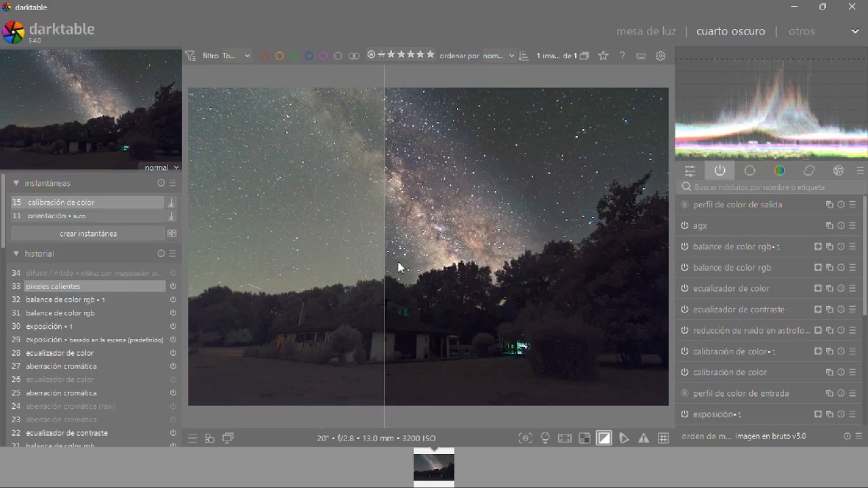Select history item balance de color rgb
This screenshot has width=868, height=488.
[60, 313]
